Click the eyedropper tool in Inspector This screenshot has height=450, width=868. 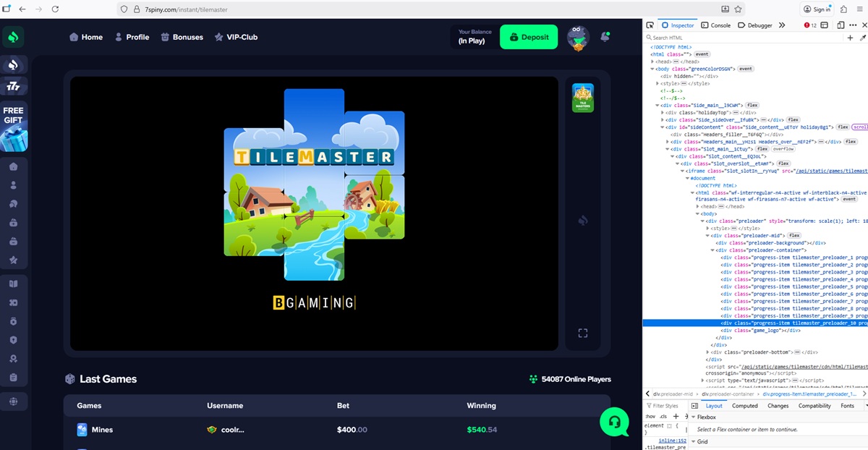861,38
